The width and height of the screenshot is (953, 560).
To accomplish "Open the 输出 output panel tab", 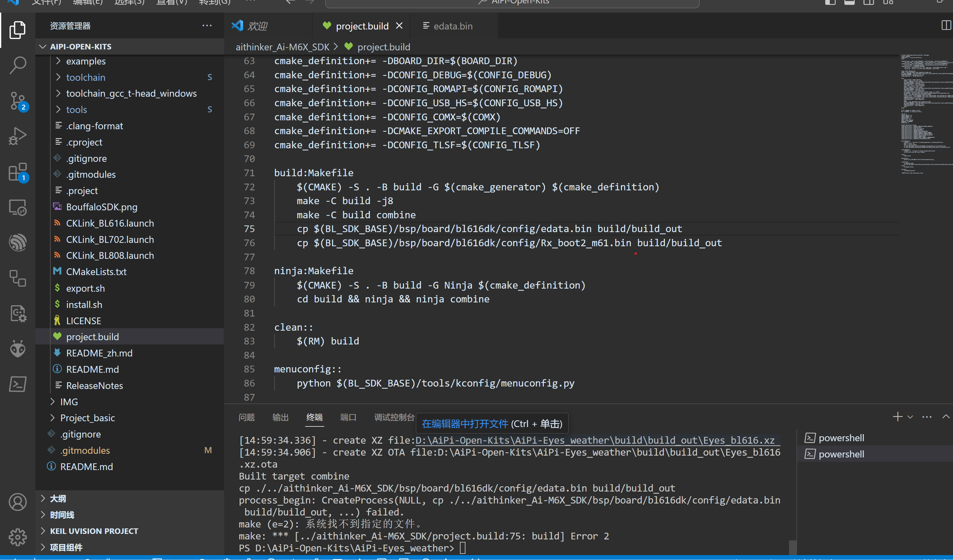I will pyautogui.click(x=281, y=417).
